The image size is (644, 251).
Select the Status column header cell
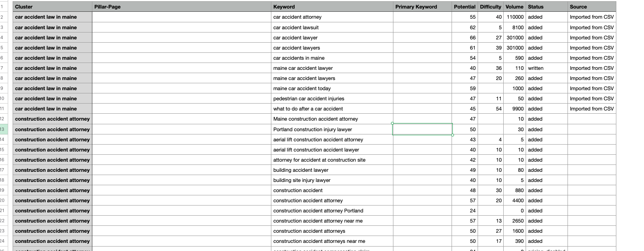(x=546, y=7)
